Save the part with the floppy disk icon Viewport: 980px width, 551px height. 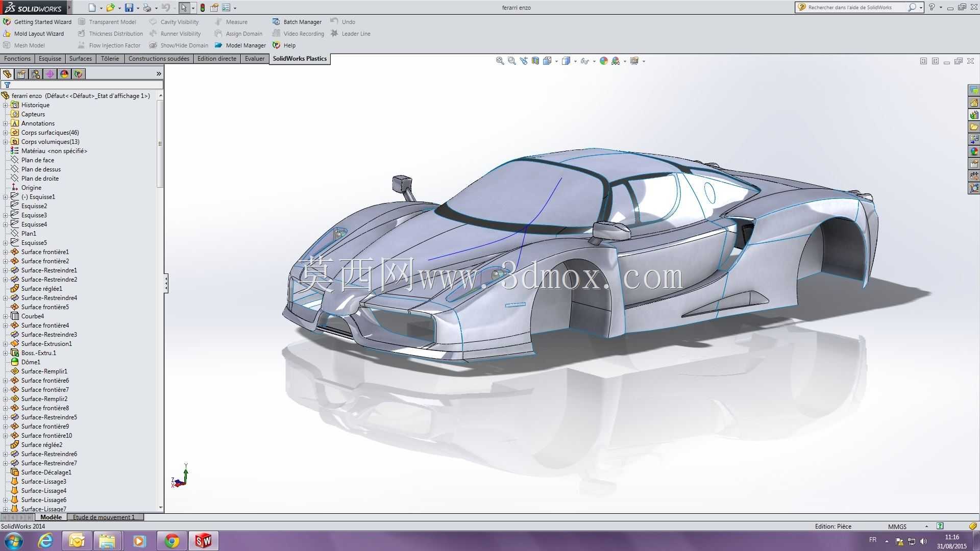coord(129,8)
